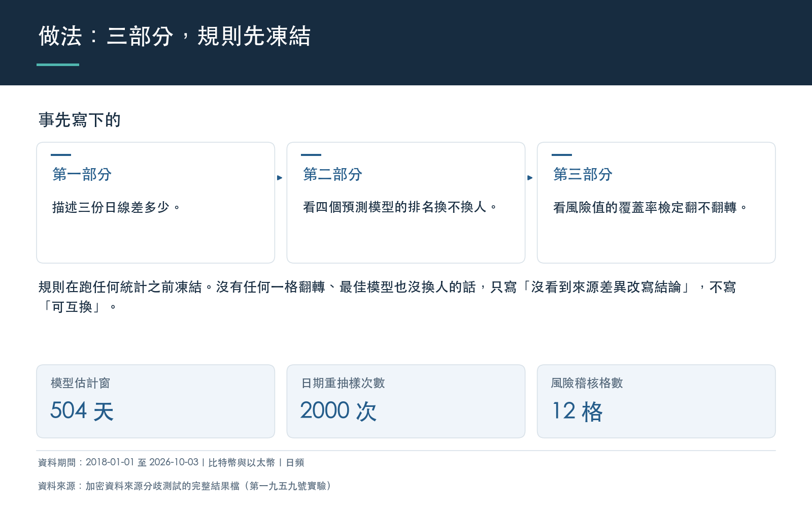This screenshot has height=508, width=812.
Task: Click the paragraph starting 規則在跑任何統計之前凍結
Action: pos(387,297)
